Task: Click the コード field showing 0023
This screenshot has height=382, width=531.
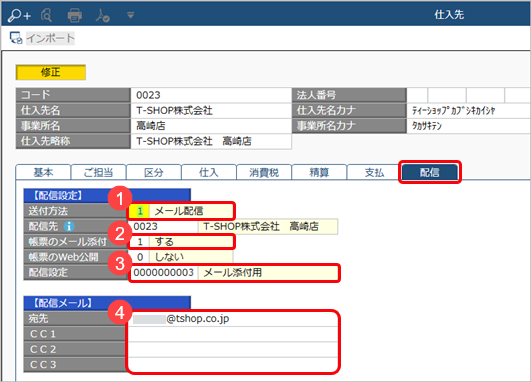Action: click(211, 95)
